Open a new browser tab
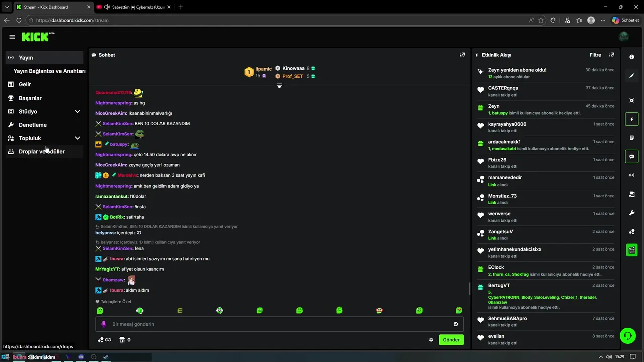 click(181, 7)
